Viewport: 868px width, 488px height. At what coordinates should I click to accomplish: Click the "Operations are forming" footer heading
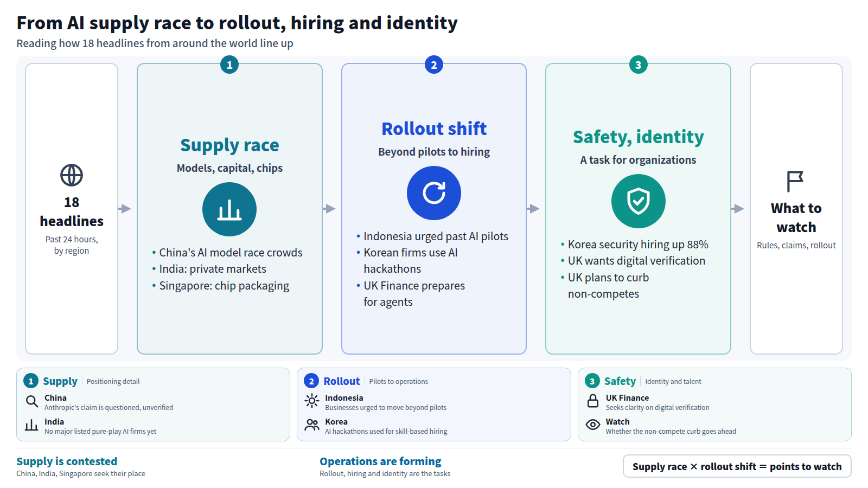coord(380,461)
